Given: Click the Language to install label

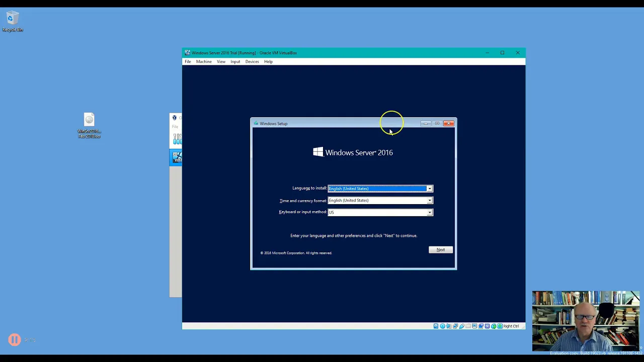Looking at the screenshot, I should tap(309, 188).
